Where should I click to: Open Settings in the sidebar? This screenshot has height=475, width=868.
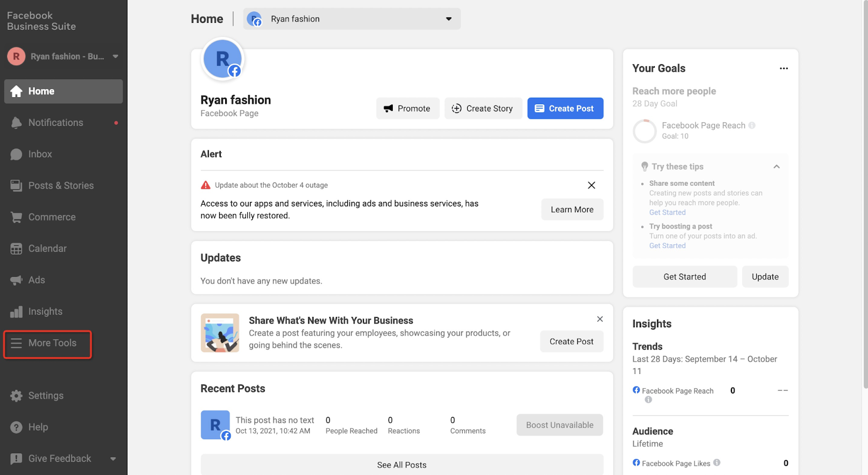(63, 396)
